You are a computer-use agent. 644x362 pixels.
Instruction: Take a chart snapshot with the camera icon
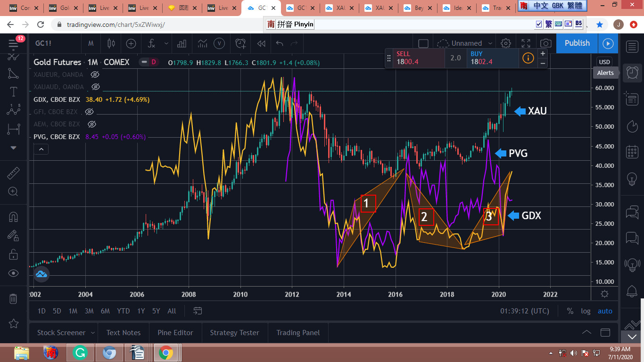coord(545,43)
